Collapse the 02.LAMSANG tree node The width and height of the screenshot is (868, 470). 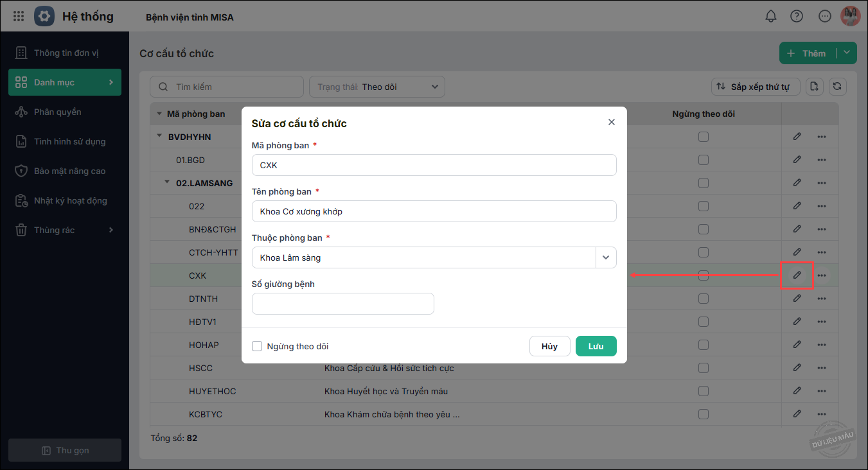(168, 183)
